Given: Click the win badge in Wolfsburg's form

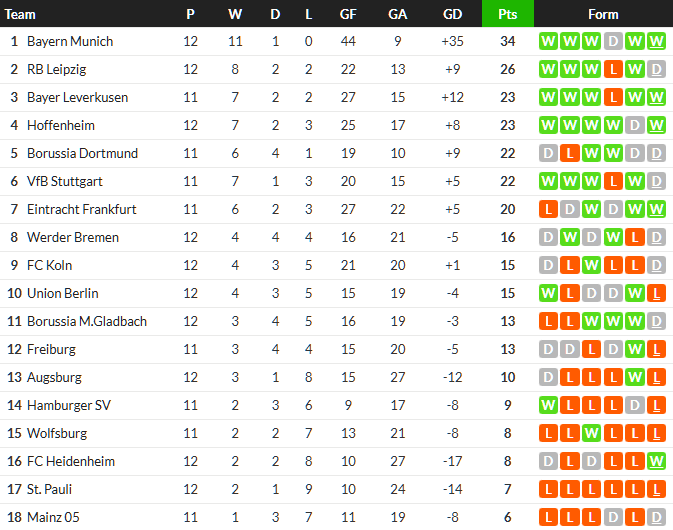Looking at the screenshot, I should click(592, 434).
